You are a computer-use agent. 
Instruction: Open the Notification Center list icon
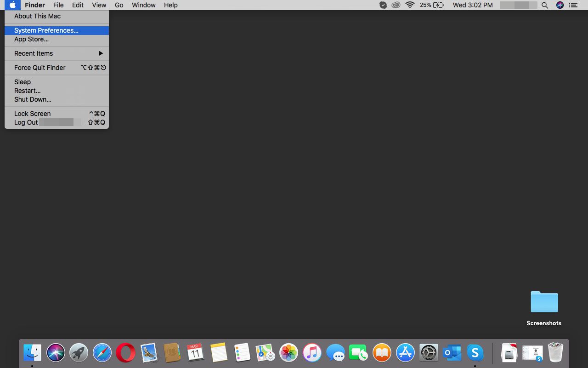coord(573,5)
